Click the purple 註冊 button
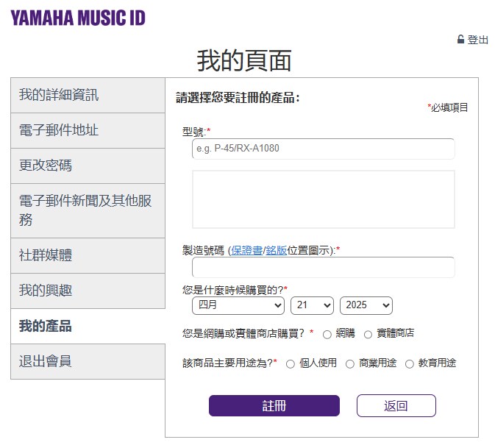The width and height of the screenshot is (495, 448). (274, 406)
